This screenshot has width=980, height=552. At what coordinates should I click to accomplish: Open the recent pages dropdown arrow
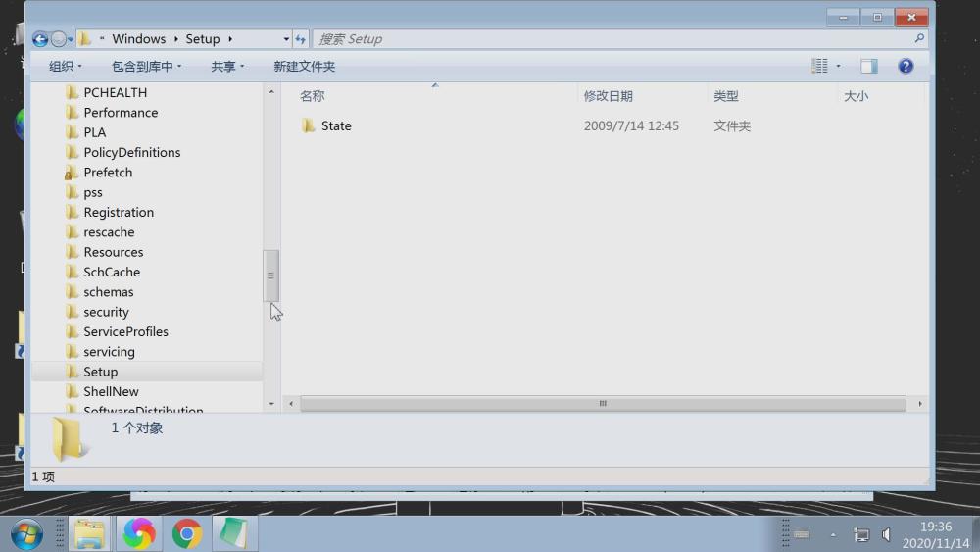(71, 39)
